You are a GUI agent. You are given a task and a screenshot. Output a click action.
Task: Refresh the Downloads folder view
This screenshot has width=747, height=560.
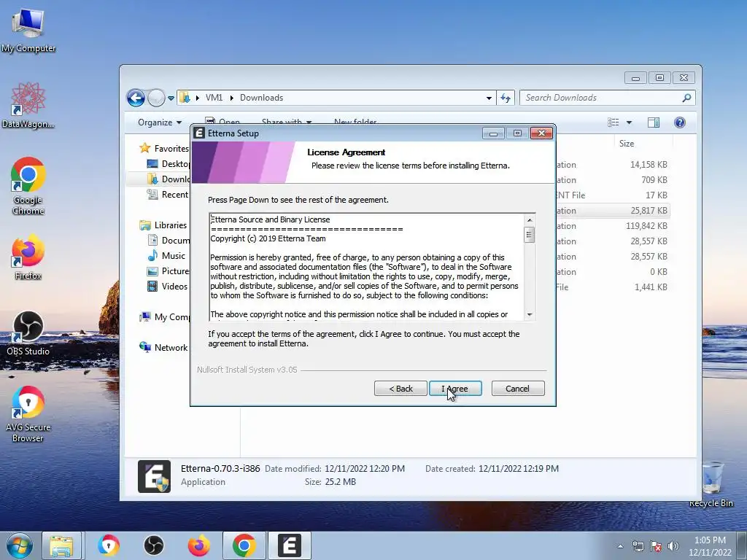click(506, 98)
